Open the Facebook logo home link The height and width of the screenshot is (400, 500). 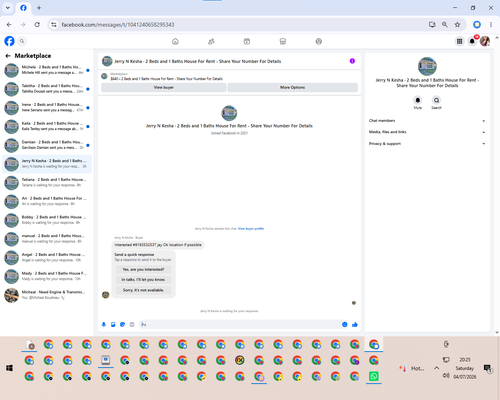[x=9, y=41]
